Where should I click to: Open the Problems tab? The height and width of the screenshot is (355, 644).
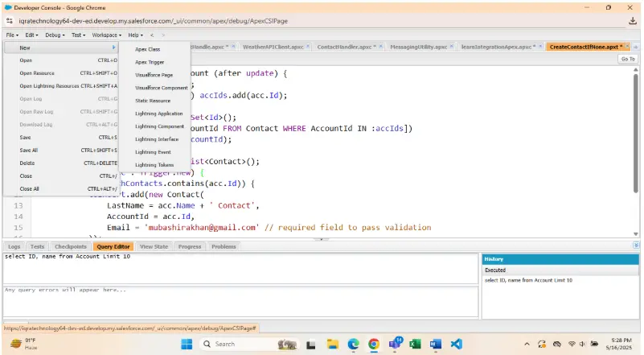(224, 246)
